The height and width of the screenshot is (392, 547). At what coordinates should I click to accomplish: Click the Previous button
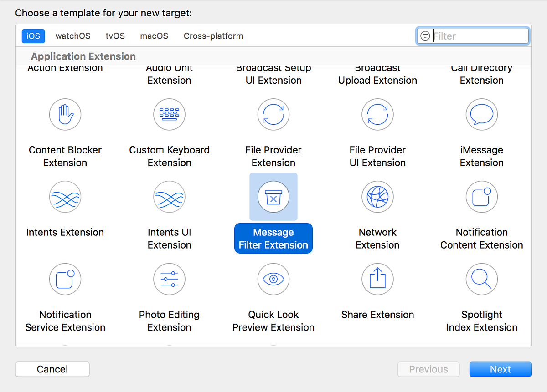tap(428, 369)
